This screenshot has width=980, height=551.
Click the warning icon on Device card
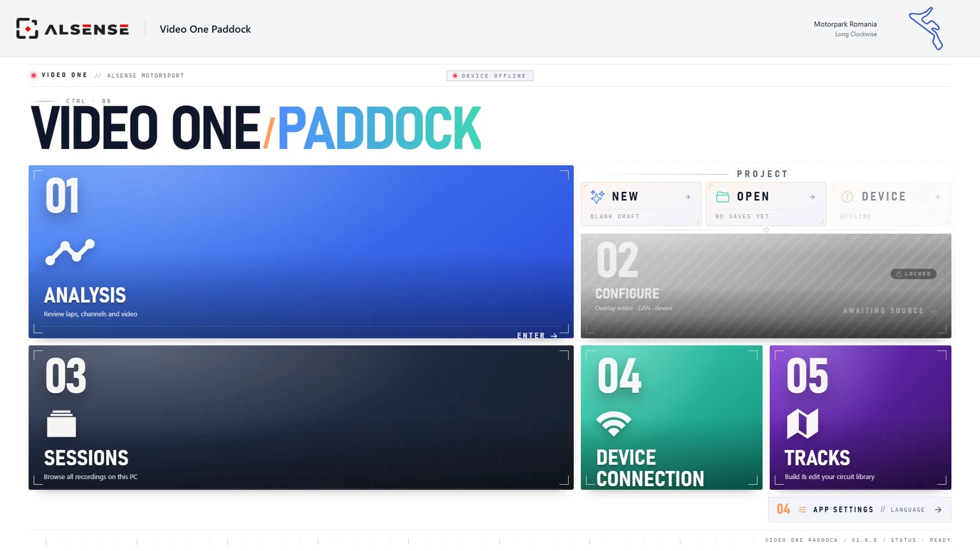[x=847, y=196]
